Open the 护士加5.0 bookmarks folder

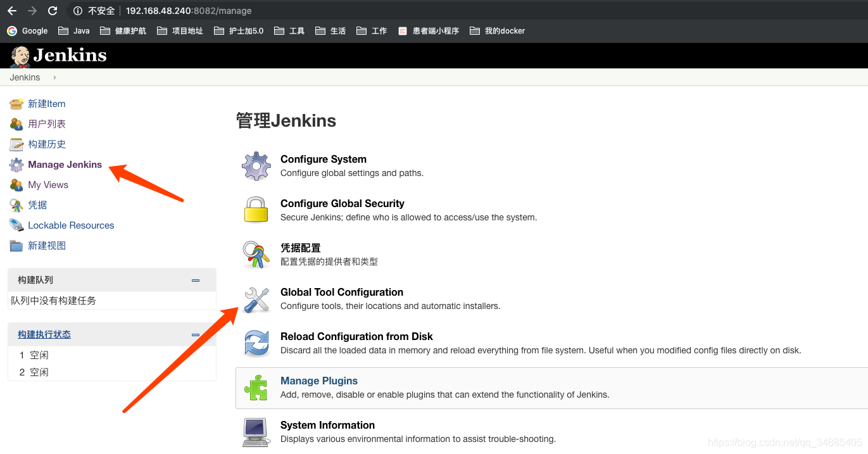click(239, 30)
